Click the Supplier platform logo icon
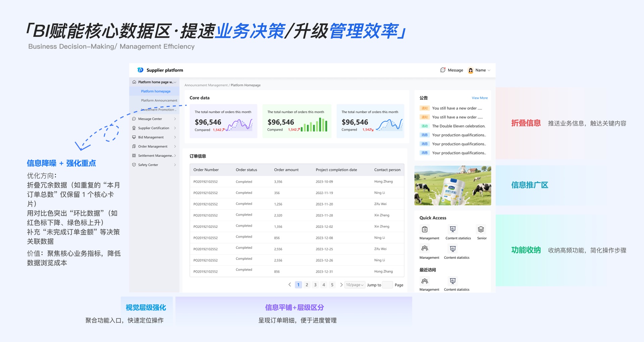 (x=140, y=70)
